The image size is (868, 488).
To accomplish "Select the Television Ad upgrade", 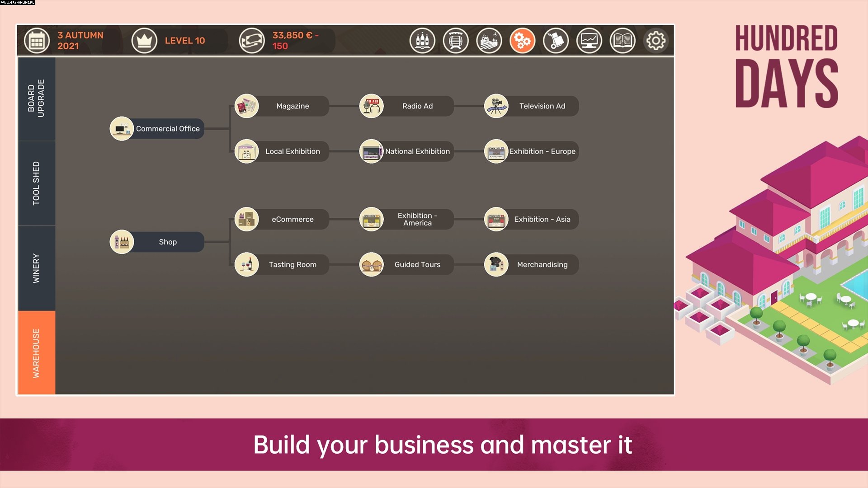I will [x=531, y=106].
